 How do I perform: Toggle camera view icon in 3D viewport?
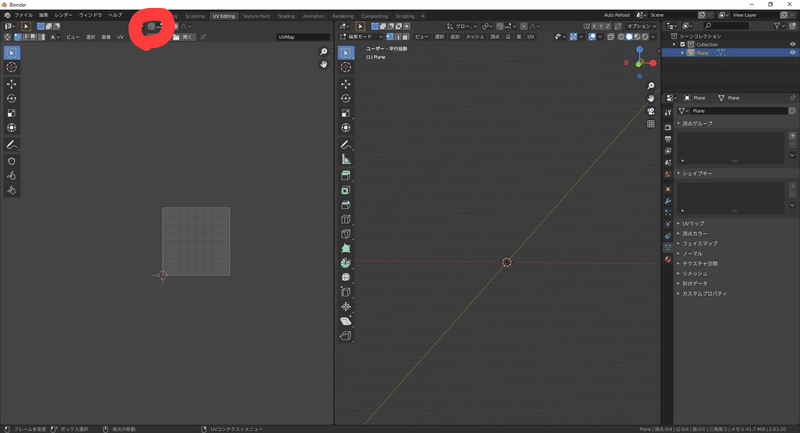[x=651, y=111]
